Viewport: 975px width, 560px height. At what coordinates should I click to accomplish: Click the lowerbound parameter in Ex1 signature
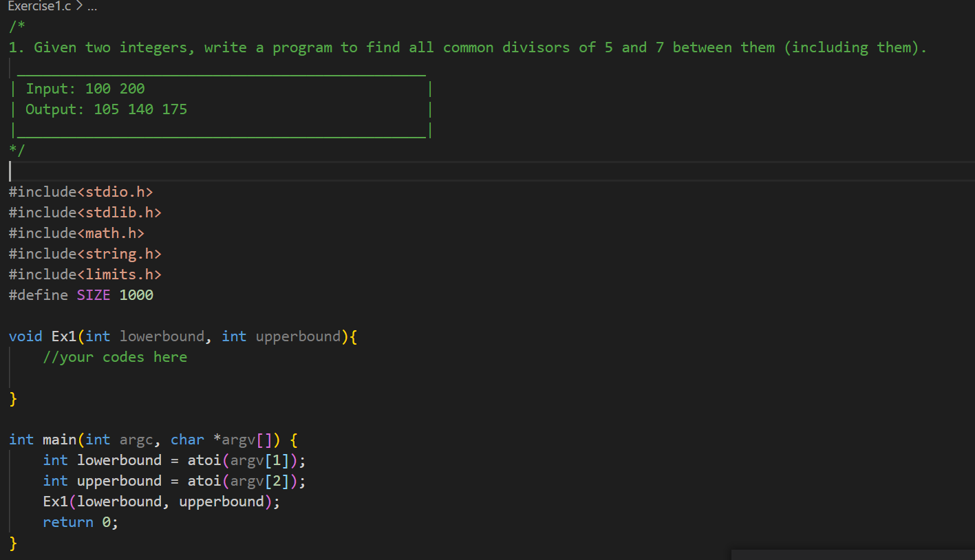pos(162,336)
